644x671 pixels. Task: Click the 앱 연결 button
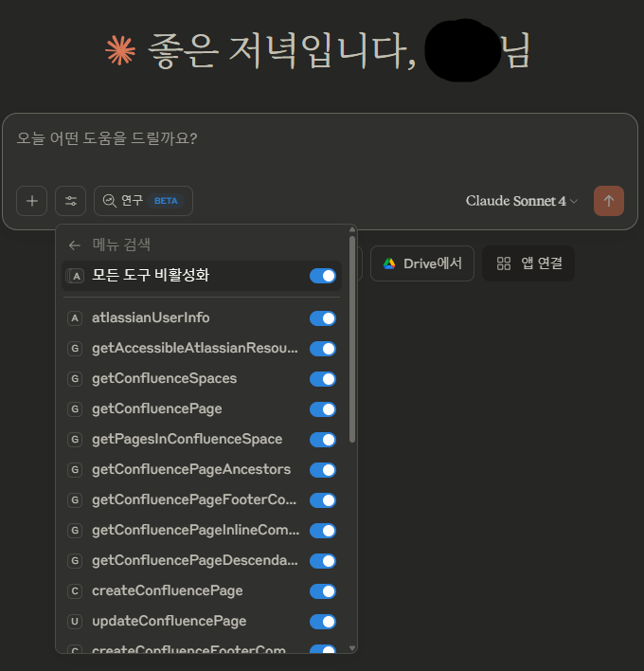(528, 263)
